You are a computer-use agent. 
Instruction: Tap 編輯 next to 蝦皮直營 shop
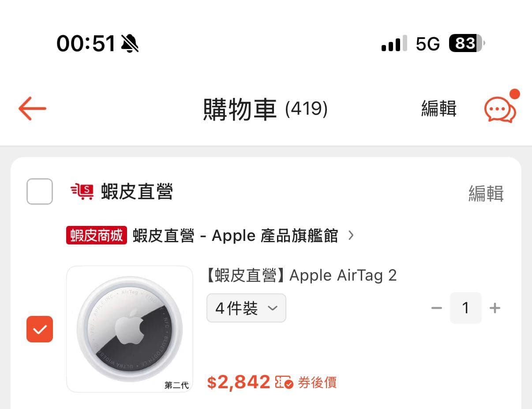tap(486, 193)
